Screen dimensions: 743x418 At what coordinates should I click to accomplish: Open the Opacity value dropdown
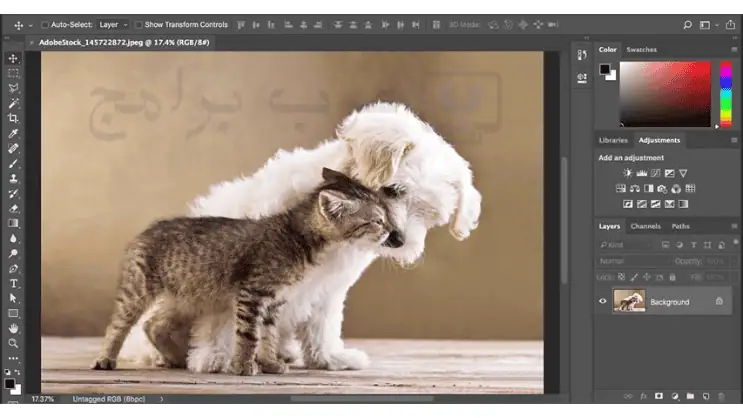[734, 261]
